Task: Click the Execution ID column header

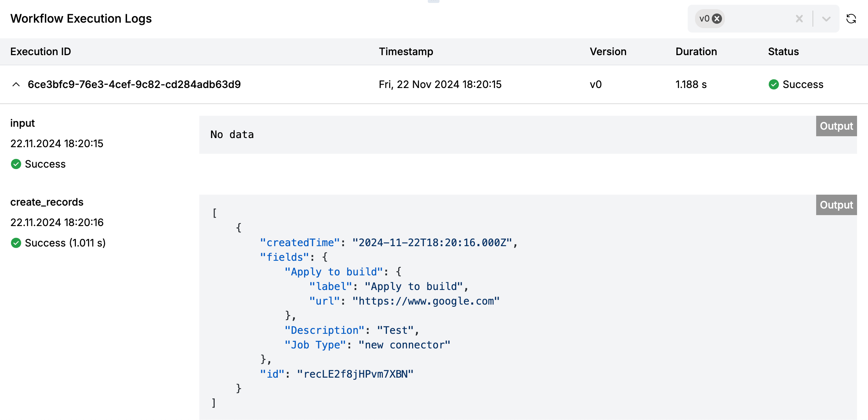Action: point(41,51)
